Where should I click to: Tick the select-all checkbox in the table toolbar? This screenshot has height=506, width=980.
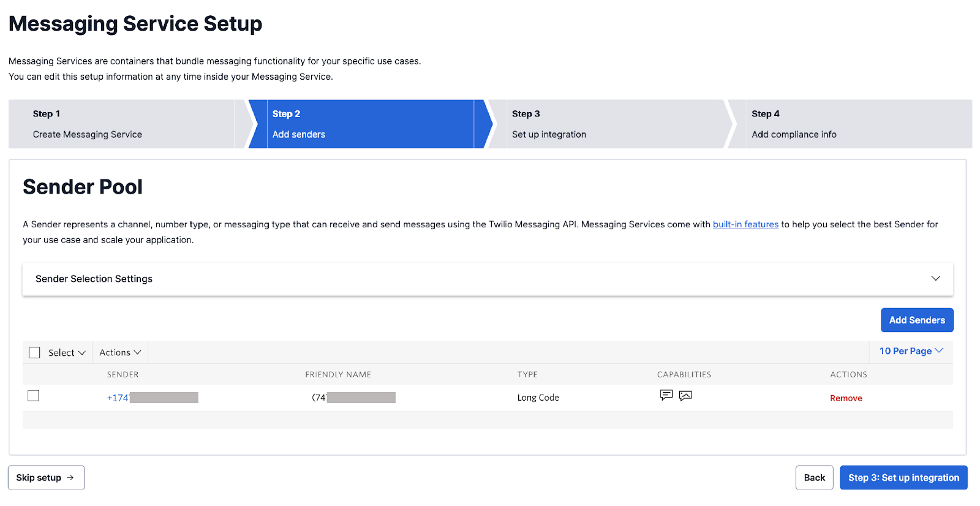click(35, 353)
